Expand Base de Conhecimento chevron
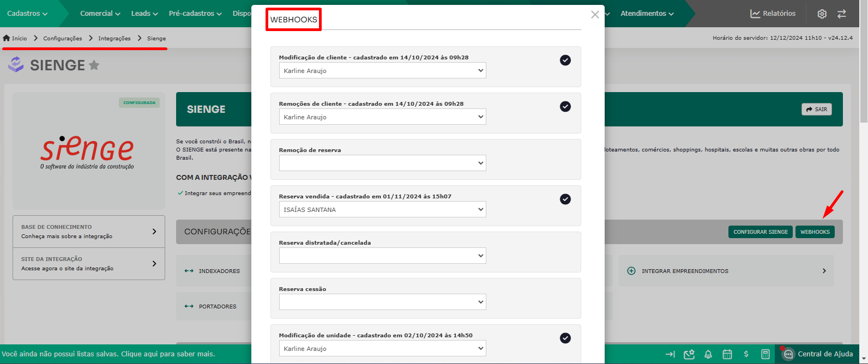The height and width of the screenshot is (364, 868). pyautogui.click(x=154, y=232)
